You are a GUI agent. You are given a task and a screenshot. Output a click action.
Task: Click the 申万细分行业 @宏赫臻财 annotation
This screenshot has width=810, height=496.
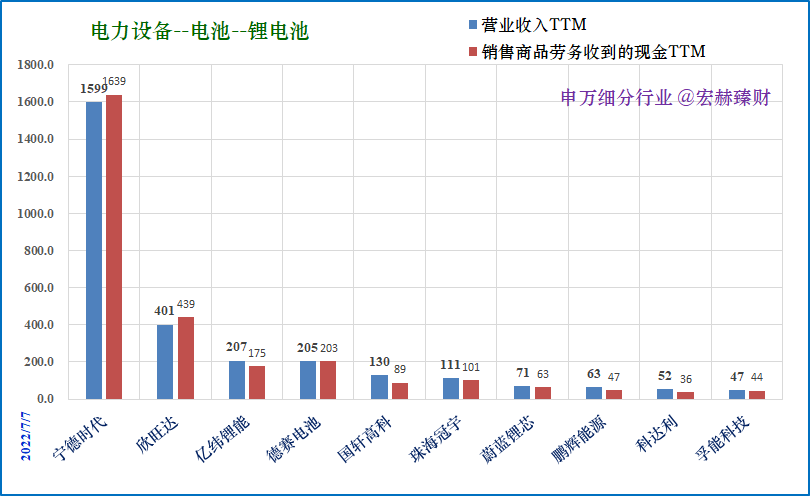tap(665, 97)
